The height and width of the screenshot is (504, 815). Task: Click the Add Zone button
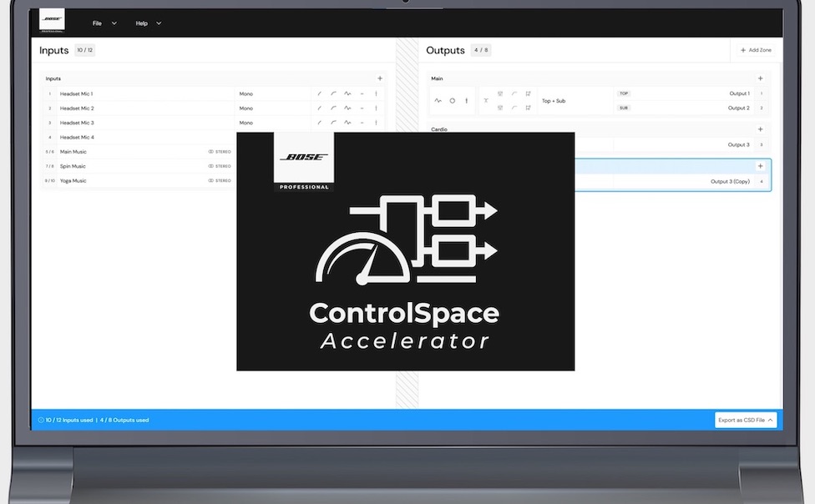(x=756, y=50)
